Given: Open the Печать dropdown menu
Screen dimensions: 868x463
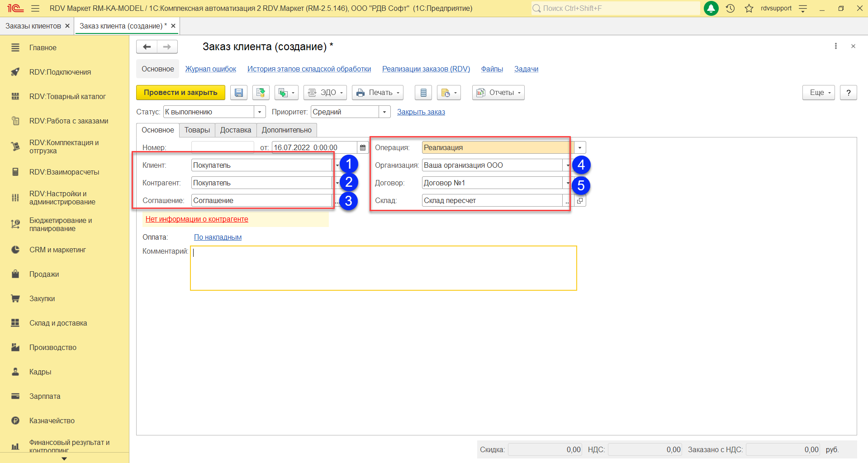Looking at the screenshot, I should 379,93.
